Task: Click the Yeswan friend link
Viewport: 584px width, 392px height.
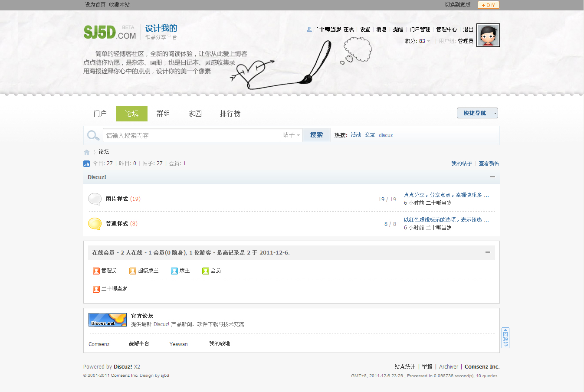Action: [x=179, y=344]
